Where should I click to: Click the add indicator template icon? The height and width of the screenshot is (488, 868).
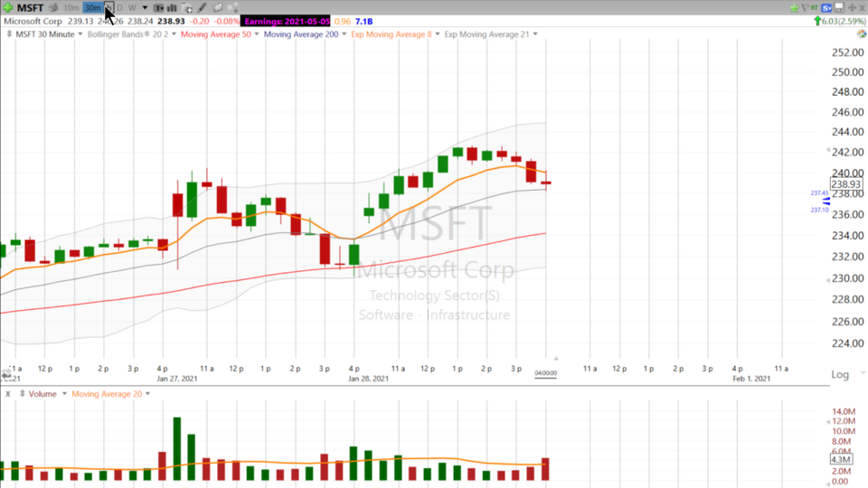pyautogui.click(x=187, y=8)
